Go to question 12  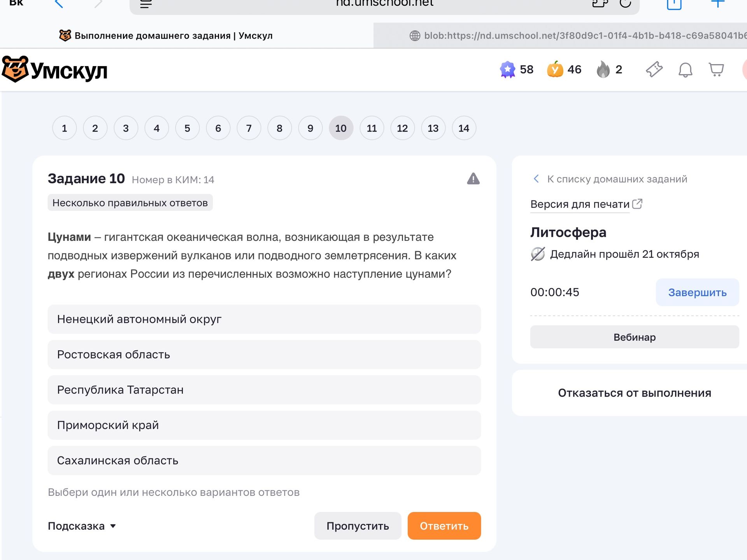tap(402, 128)
